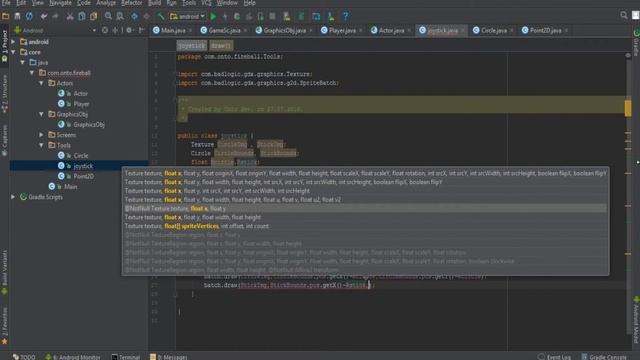Click the Cut scissors icon
This screenshot has height=360, width=640.
tap(70, 16)
